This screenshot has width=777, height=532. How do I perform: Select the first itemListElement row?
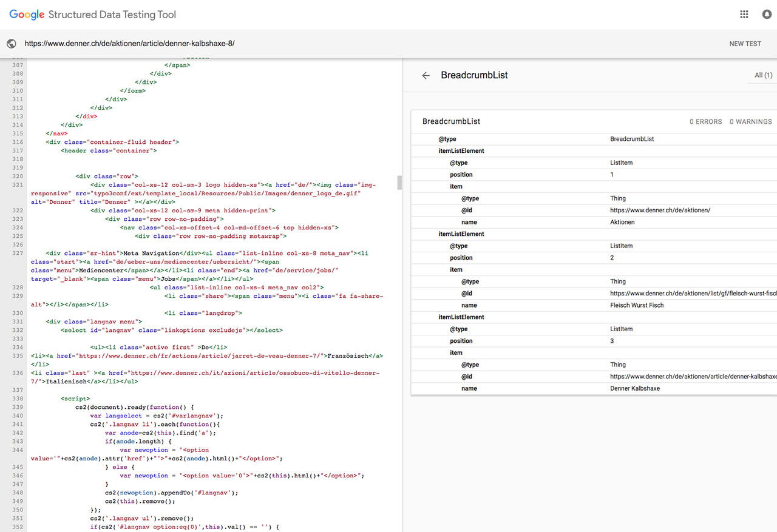[594, 151]
